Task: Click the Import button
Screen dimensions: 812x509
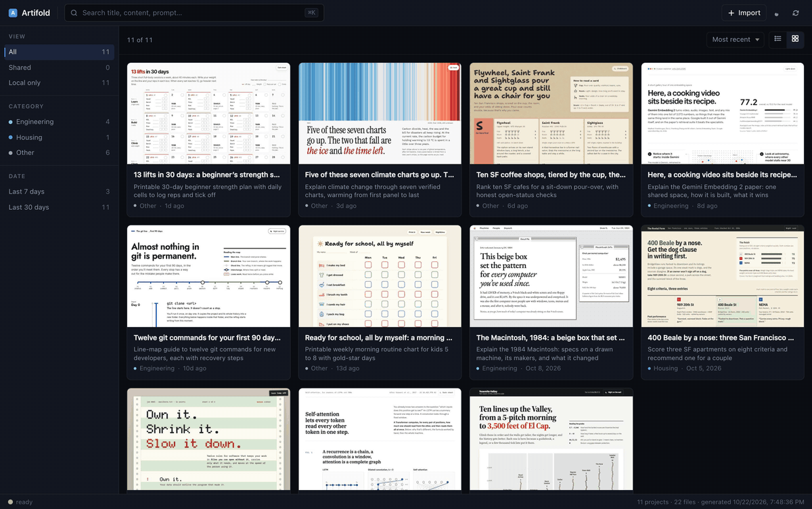Action: point(744,13)
